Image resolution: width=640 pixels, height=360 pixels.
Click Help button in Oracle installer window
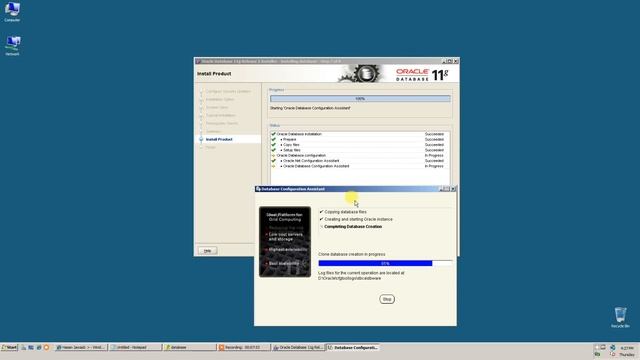click(207, 251)
